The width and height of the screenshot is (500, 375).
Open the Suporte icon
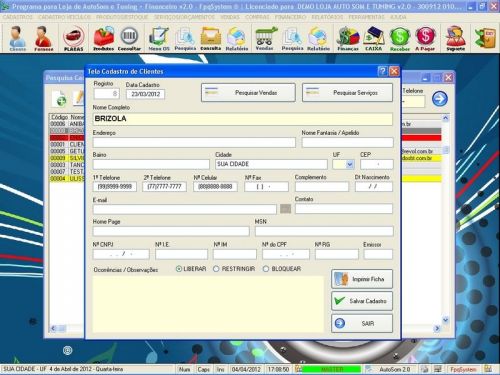(x=455, y=38)
